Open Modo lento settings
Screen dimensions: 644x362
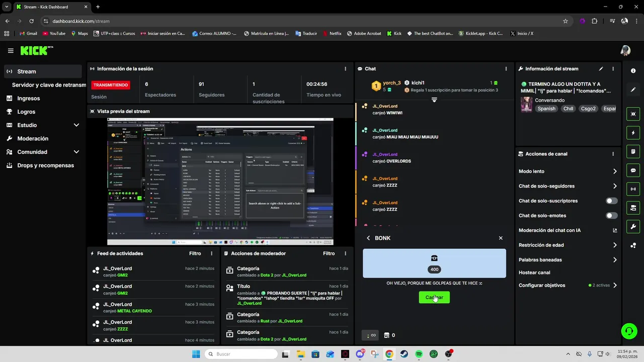[x=568, y=171]
